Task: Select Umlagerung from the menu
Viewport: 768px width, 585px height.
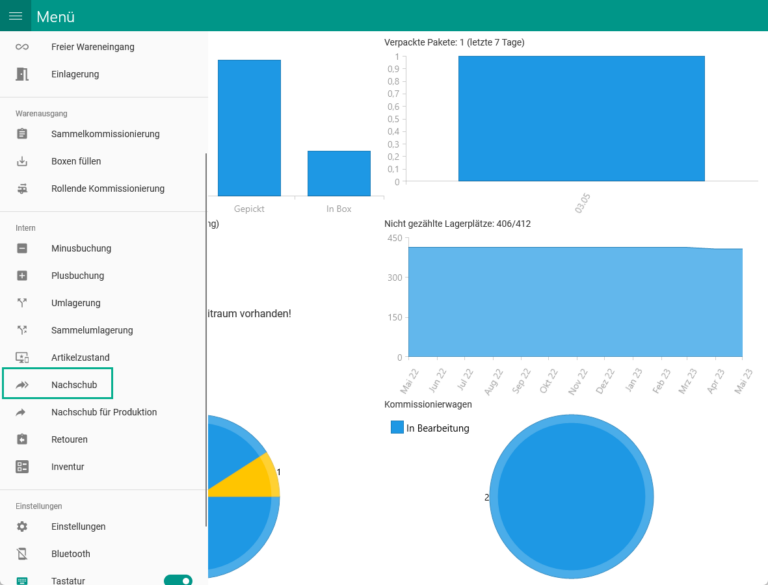Action: coord(76,303)
